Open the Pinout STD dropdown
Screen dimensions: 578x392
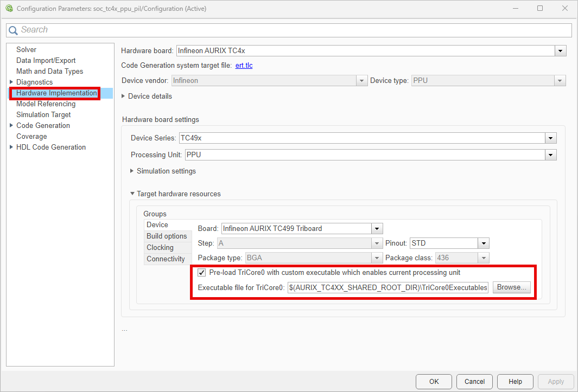coord(484,243)
